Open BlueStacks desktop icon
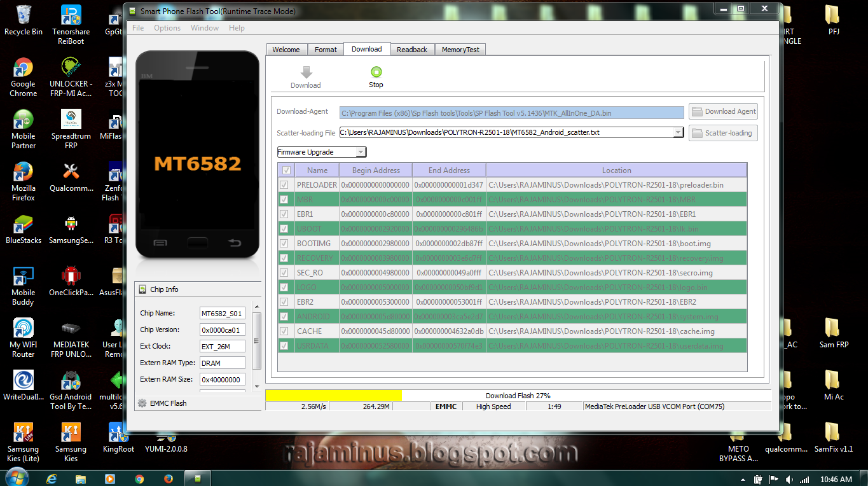 pos(24,229)
